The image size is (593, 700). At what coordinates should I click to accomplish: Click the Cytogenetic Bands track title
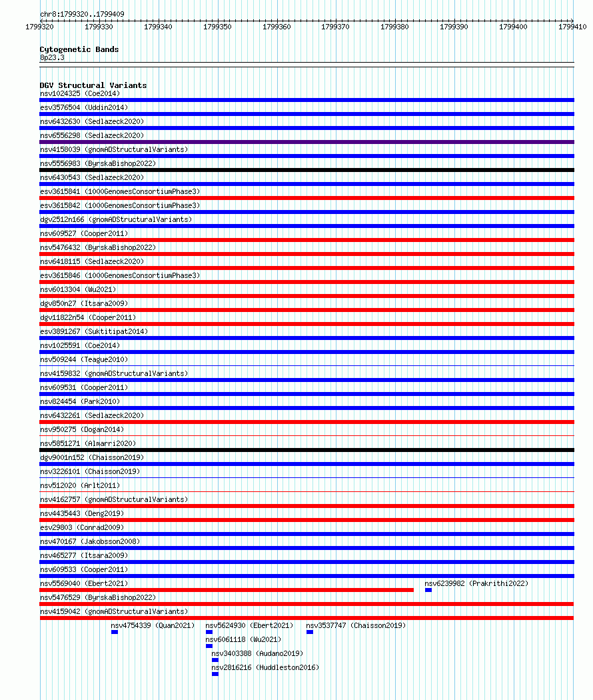79,49
